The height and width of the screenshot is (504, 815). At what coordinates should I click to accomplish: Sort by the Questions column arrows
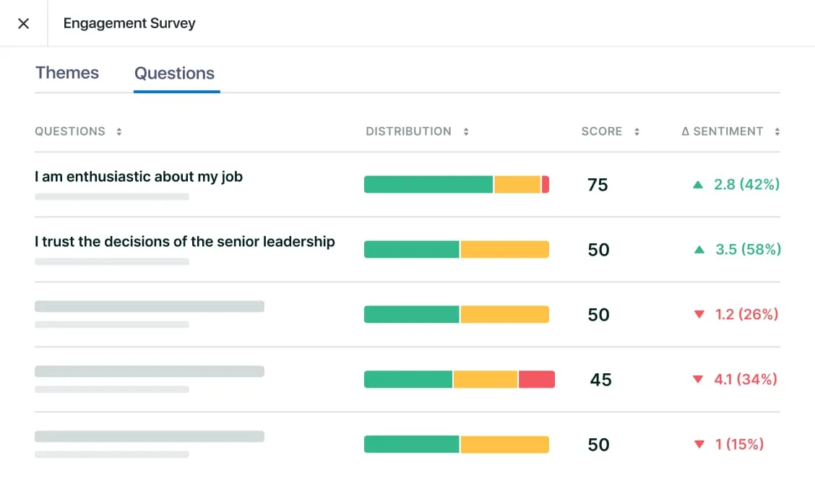click(x=119, y=131)
